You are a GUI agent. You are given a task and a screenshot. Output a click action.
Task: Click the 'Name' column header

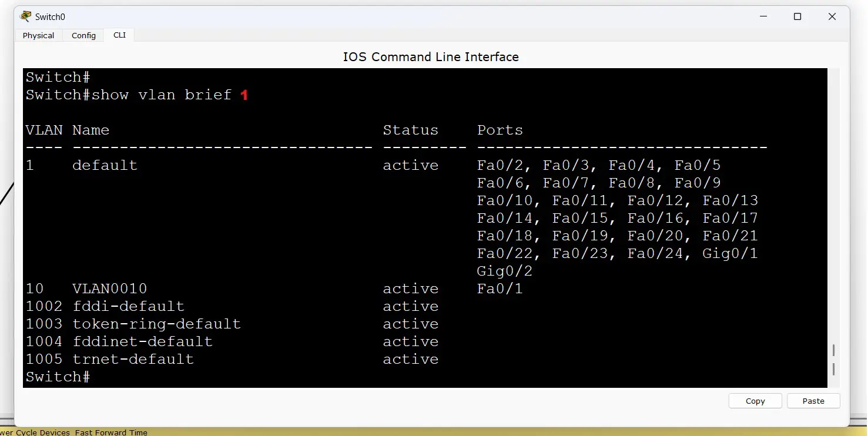(x=91, y=130)
